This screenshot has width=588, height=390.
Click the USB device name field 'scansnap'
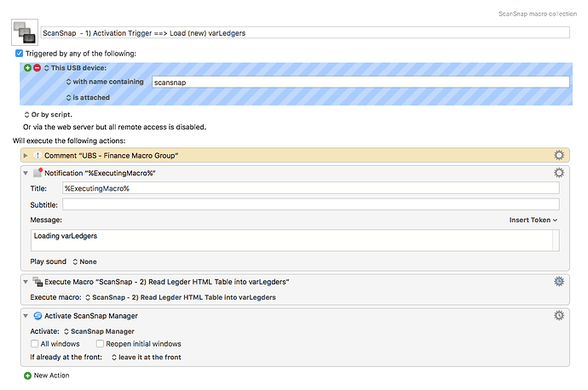tap(360, 82)
